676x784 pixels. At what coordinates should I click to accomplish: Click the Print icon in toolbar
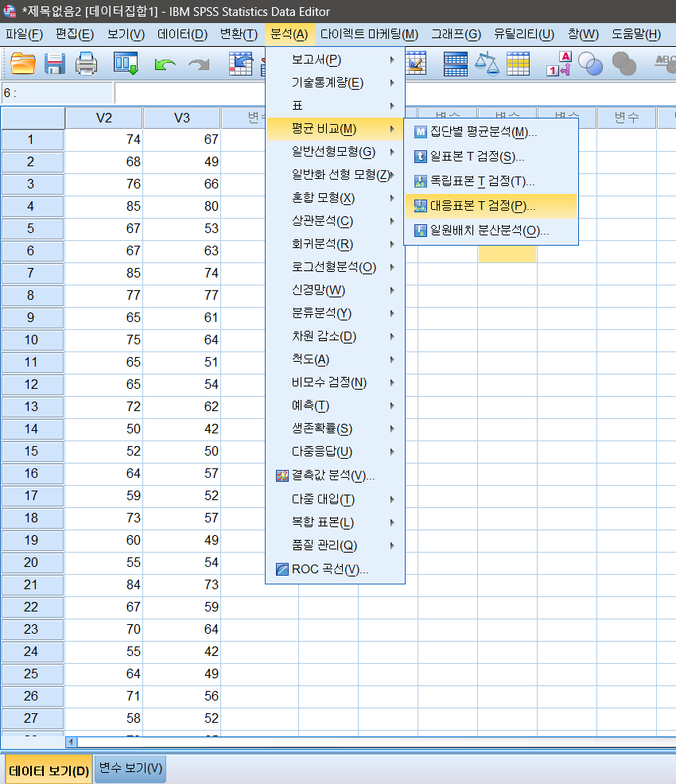[86, 64]
